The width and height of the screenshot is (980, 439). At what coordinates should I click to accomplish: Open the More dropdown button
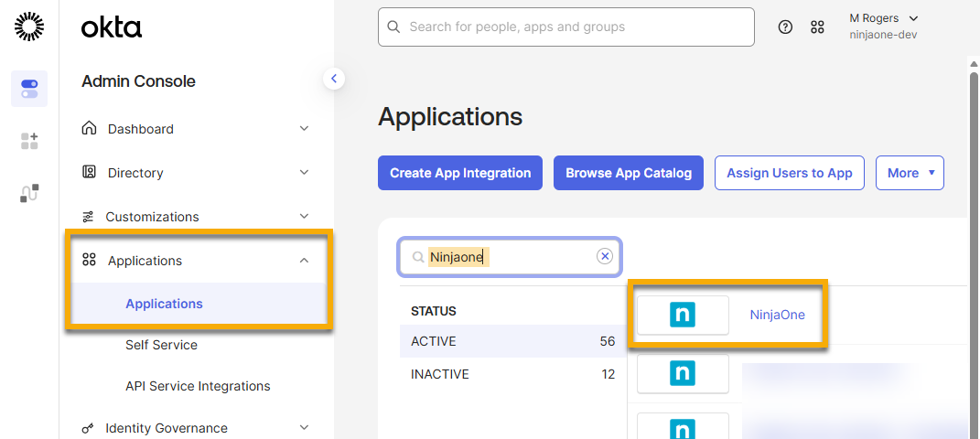pyautogui.click(x=909, y=173)
